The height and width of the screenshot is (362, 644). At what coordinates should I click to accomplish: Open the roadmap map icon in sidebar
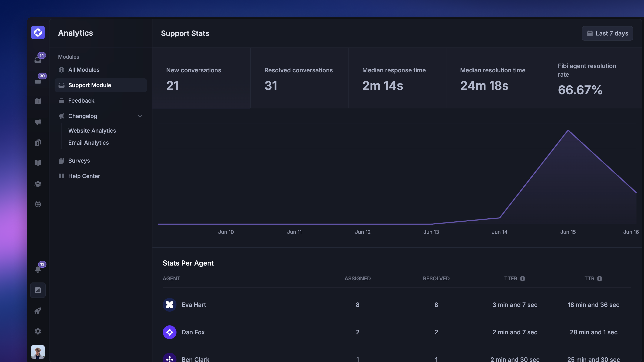pos(38,101)
